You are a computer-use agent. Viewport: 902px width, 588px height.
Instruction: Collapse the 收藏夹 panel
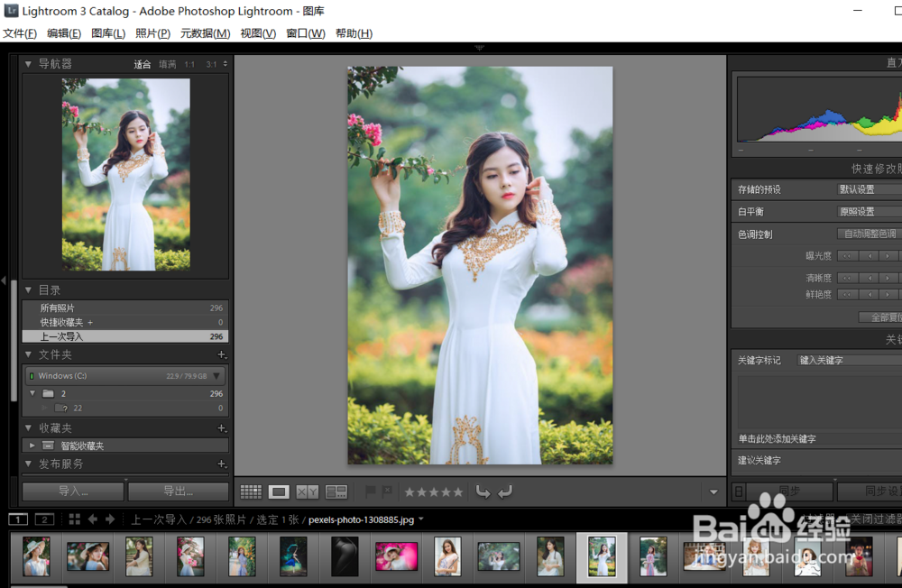pyautogui.click(x=28, y=428)
